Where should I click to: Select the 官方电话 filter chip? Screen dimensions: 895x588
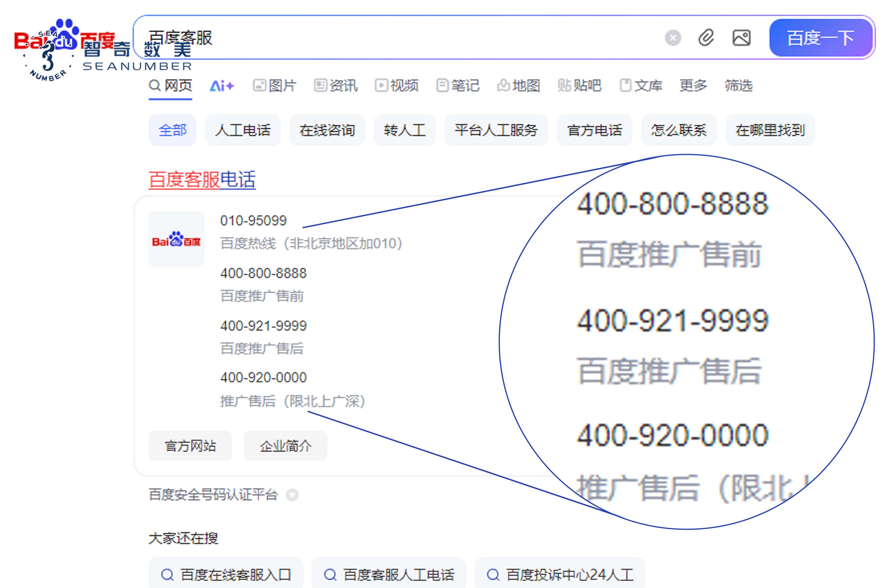595,130
